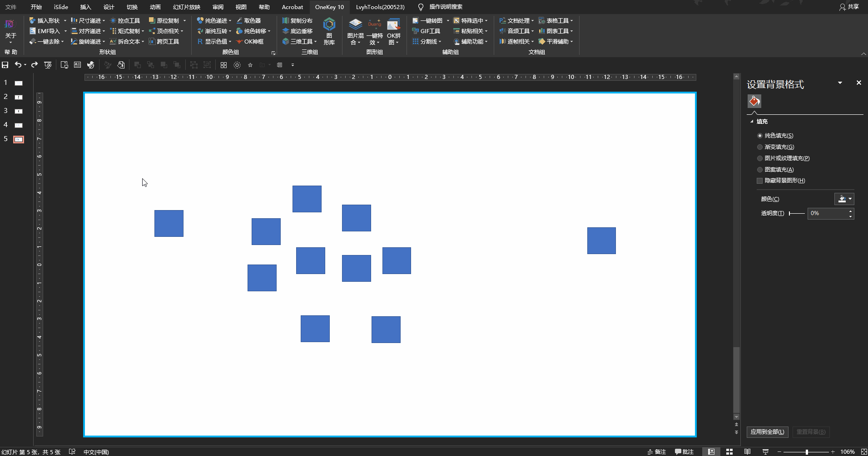Click the 控点工具 control point tool
This screenshot has width=868, height=456.
coord(125,20)
